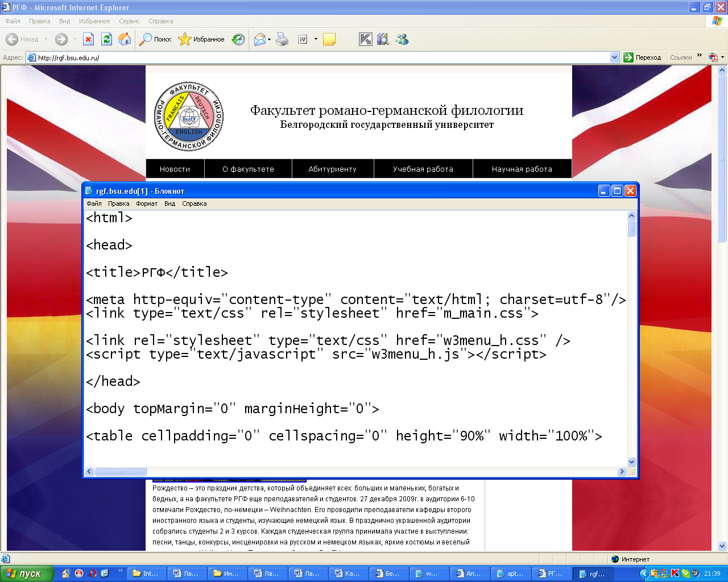Open the address bar dropdown list
This screenshot has height=582, width=728.
click(614, 57)
